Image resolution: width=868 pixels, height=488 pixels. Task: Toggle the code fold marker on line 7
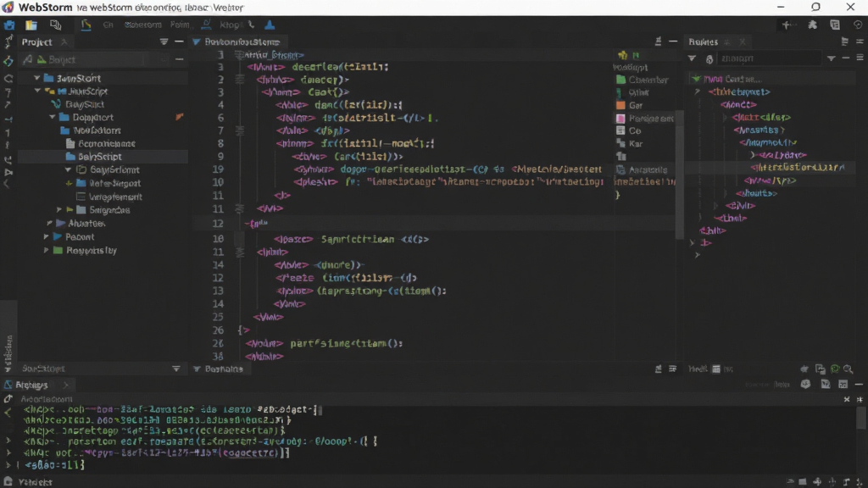click(240, 130)
